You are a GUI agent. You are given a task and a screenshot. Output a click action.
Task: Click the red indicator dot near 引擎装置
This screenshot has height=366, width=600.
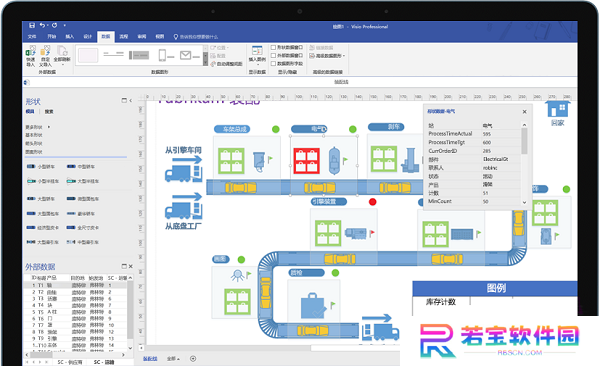tap(372, 202)
